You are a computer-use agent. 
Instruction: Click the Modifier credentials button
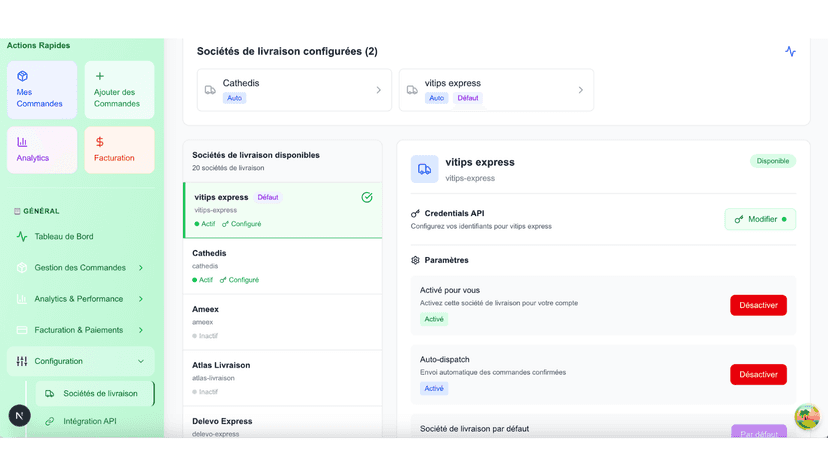point(760,219)
